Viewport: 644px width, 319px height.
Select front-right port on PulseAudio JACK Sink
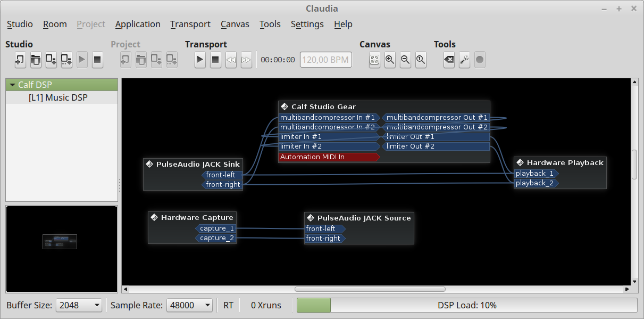(x=222, y=184)
